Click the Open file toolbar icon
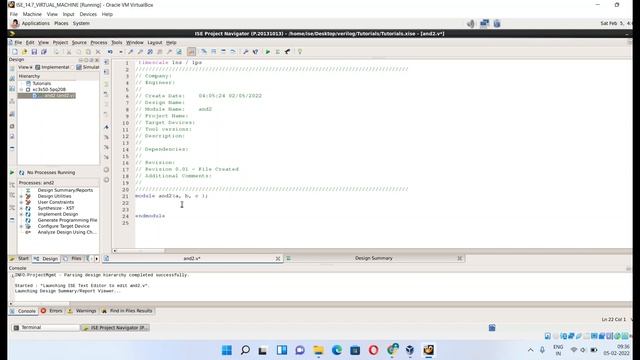The width and height of the screenshot is (640, 360). click(x=24, y=52)
